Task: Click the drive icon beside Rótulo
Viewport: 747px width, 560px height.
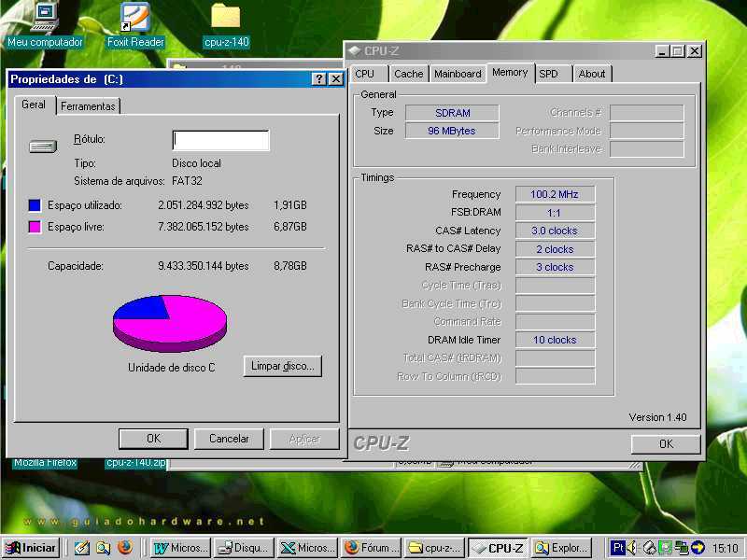Action: tap(43, 147)
